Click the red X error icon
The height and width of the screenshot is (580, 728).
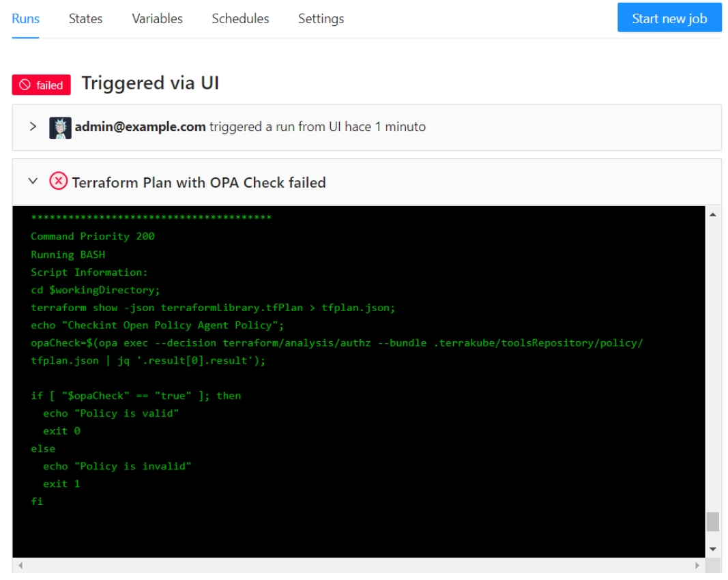[59, 182]
